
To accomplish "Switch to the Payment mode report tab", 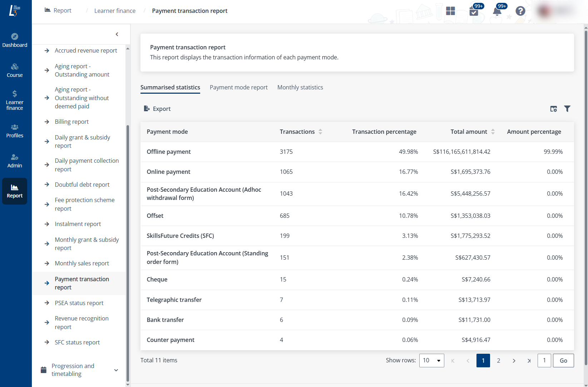I will coord(238,87).
